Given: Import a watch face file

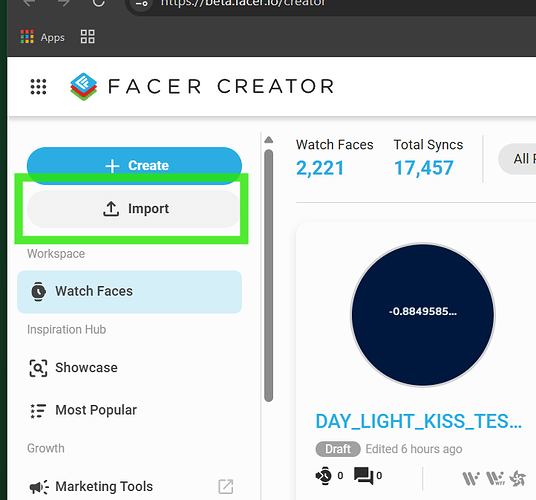Looking at the screenshot, I should coord(134,209).
